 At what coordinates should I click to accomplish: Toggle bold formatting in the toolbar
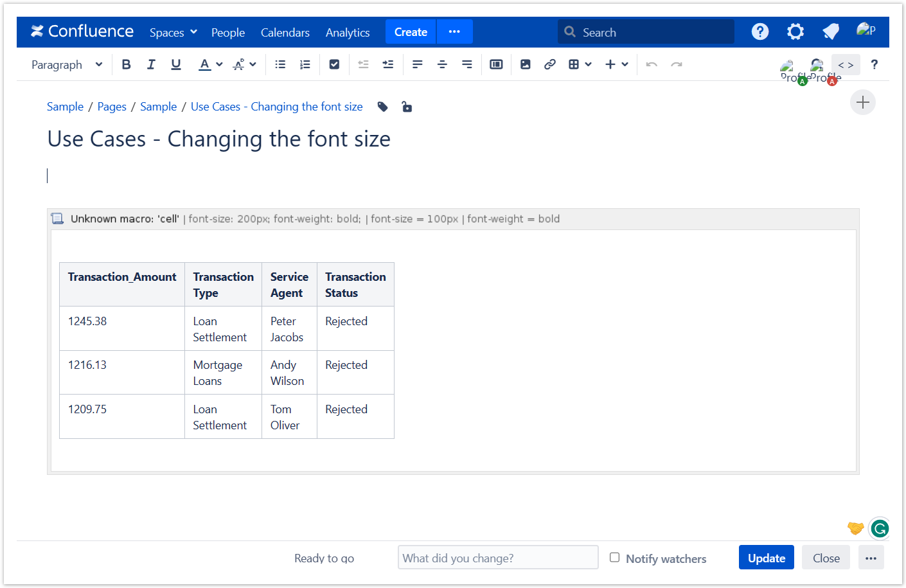[x=126, y=64]
